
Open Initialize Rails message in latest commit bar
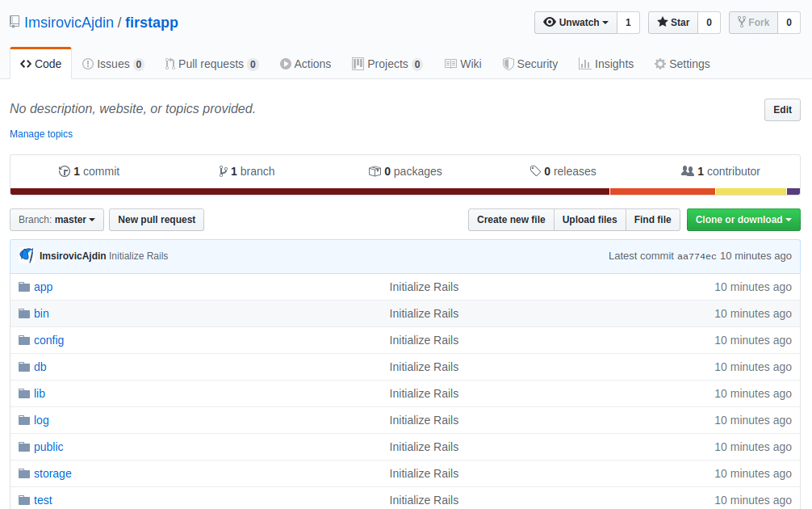pyautogui.click(x=138, y=255)
